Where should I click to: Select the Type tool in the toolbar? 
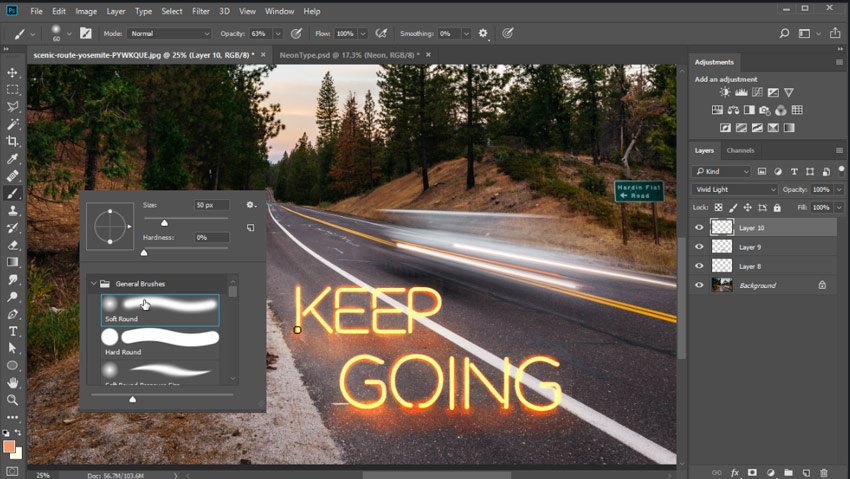click(13, 331)
